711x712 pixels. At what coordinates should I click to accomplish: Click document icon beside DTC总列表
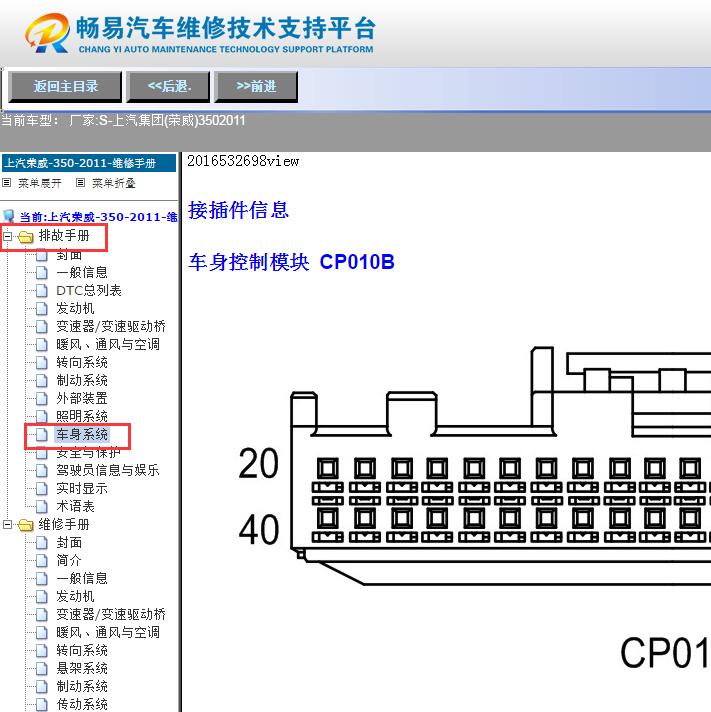[41, 291]
